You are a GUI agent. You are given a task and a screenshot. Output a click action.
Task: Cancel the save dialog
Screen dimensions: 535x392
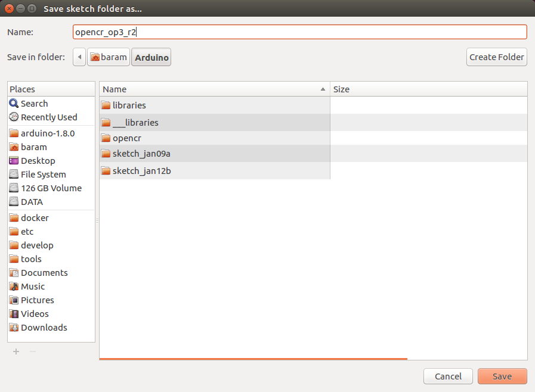(x=448, y=377)
